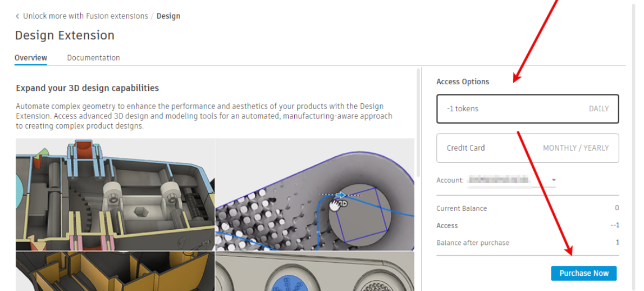Open the perforated bracket sketch image
The height and width of the screenshot is (291, 644).
(x=314, y=194)
